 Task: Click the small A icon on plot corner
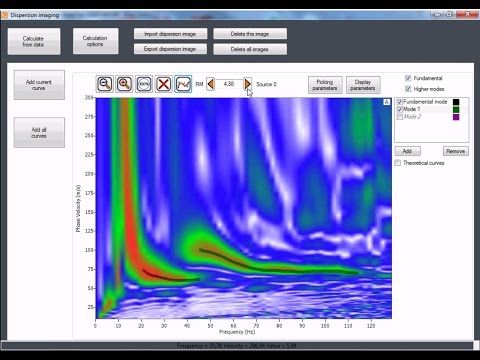point(387,102)
